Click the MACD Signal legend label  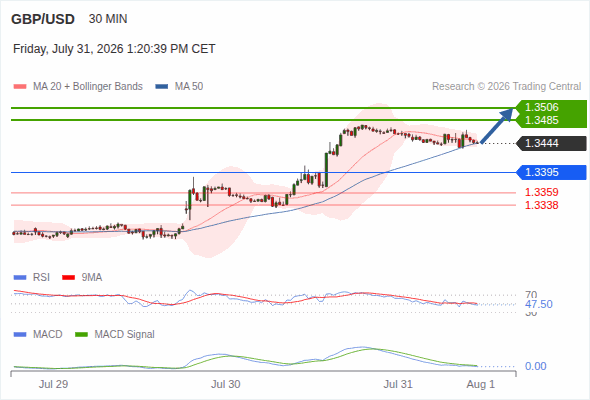pos(125,335)
